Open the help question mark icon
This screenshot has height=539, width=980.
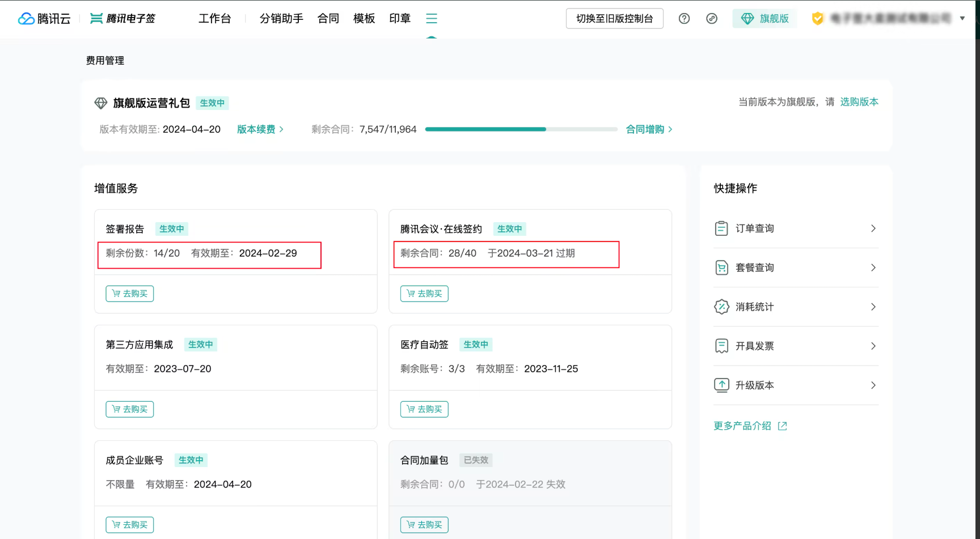(685, 19)
